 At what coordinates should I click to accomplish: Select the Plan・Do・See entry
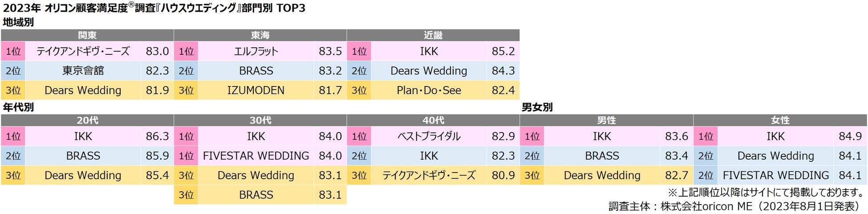click(429, 90)
